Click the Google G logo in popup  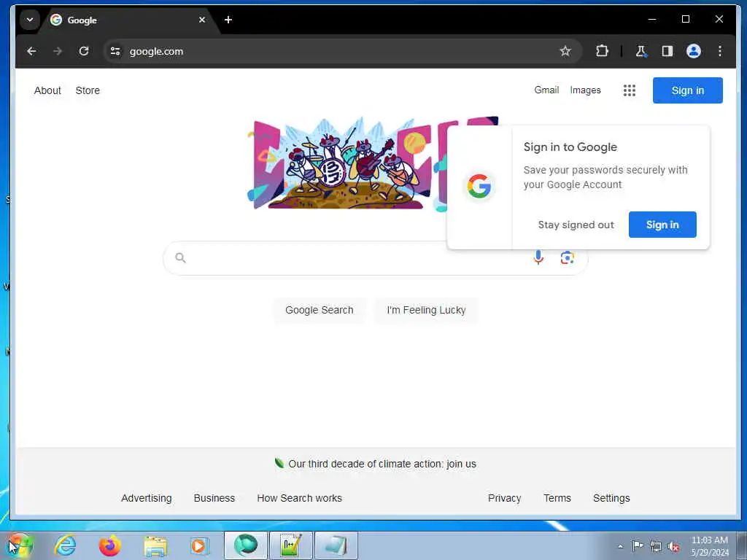[479, 186]
